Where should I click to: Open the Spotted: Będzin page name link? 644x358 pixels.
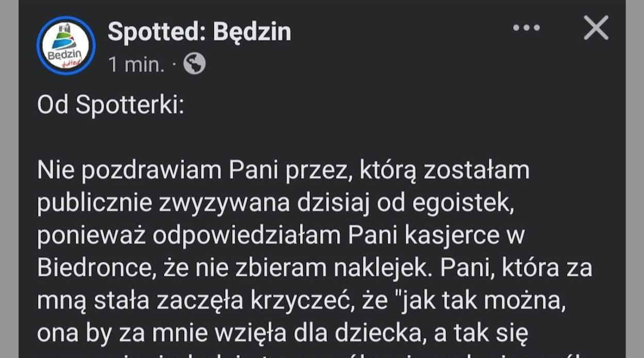[x=199, y=32]
